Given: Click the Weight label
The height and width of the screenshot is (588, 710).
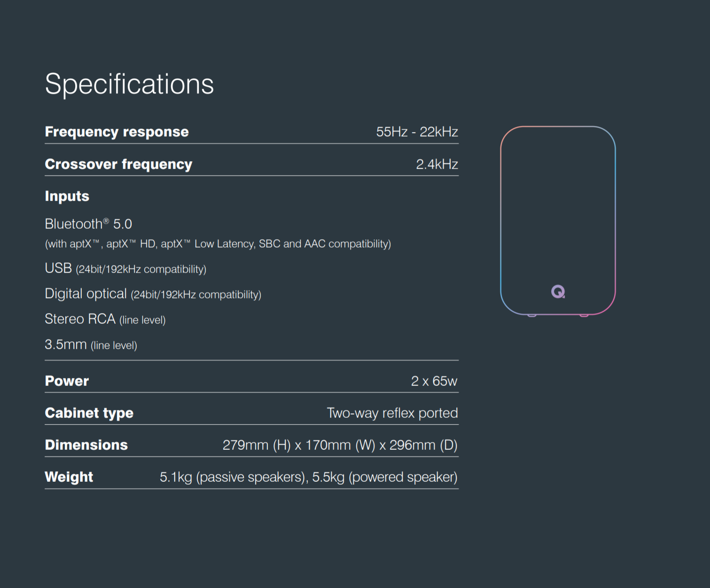Looking at the screenshot, I should 69,477.
